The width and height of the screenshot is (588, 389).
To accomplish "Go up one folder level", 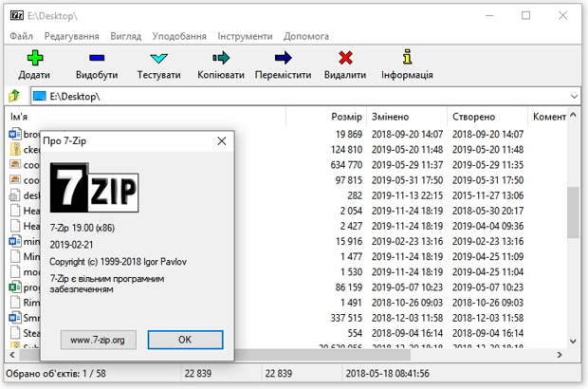I will 14,96.
